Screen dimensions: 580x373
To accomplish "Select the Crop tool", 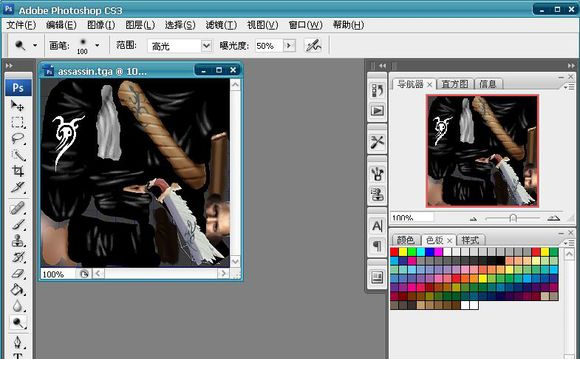I will point(17,171).
